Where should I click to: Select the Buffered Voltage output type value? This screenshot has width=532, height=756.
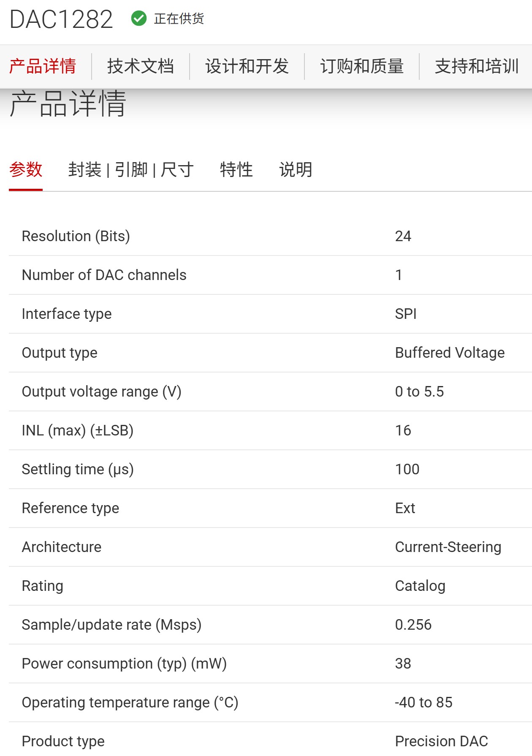point(449,353)
